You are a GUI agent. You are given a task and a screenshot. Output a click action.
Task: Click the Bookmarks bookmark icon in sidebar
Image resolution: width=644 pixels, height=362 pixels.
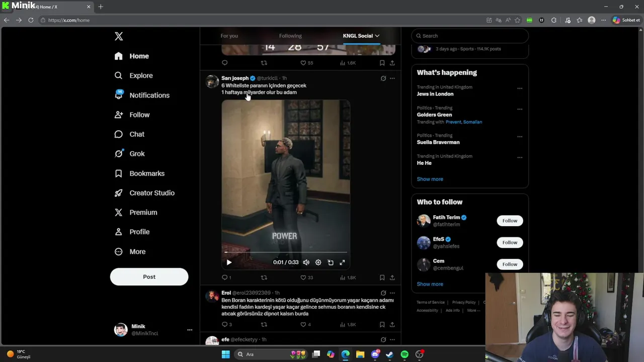[119, 173]
